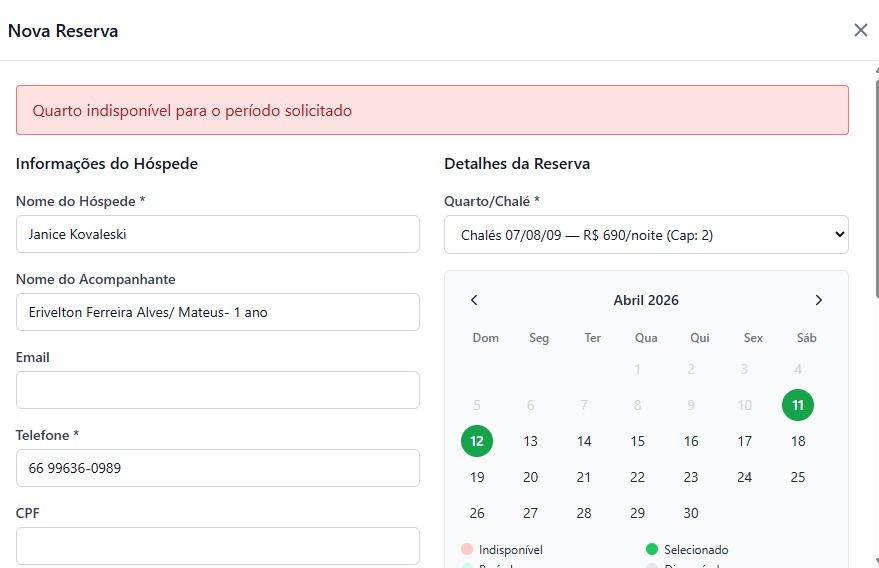
Task: Click the Nome do Hóspede field
Action: [x=217, y=234]
